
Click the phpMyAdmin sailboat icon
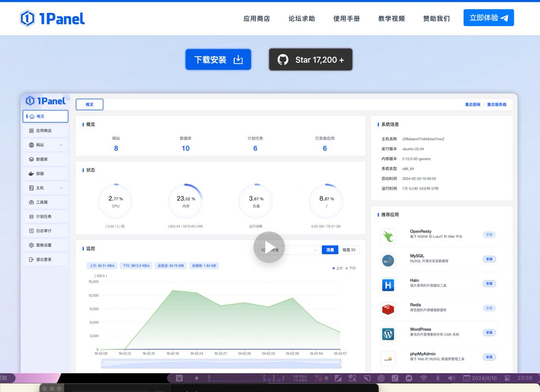[x=388, y=358]
